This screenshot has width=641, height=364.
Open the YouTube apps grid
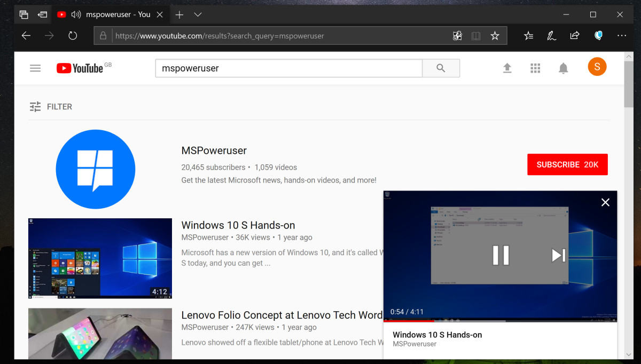pyautogui.click(x=535, y=68)
